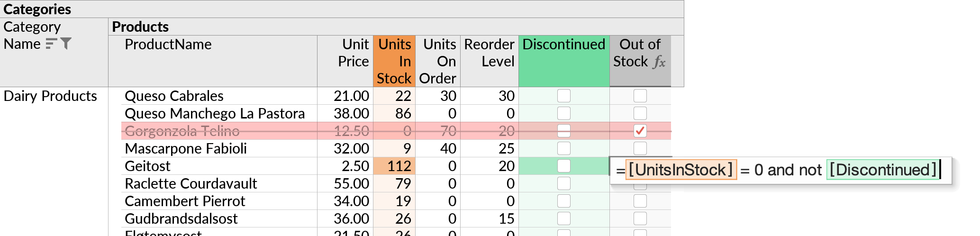This screenshot has height=236, width=980.
Task: Select the Discontinued column header
Action: pyautogui.click(x=564, y=61)
